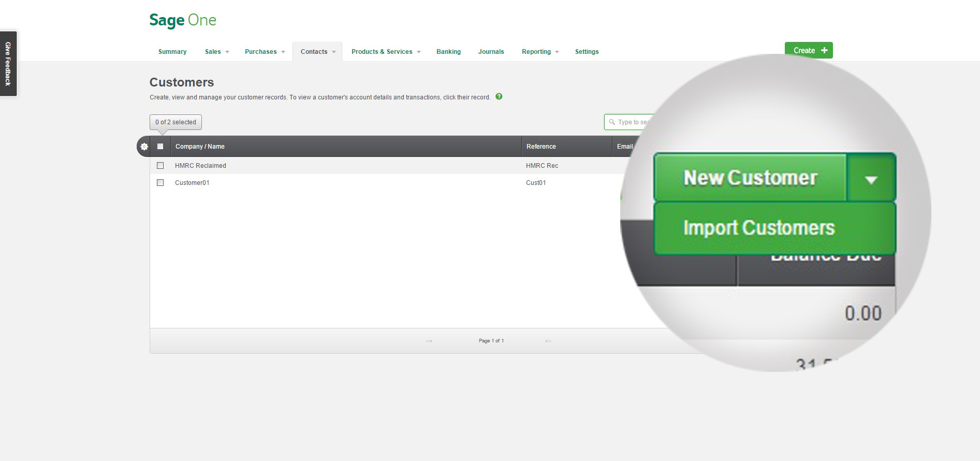Screen dimensions: 980x461
Task: Check the HMRC Reclaimed row checkbox
Action: tap(160, 166)
